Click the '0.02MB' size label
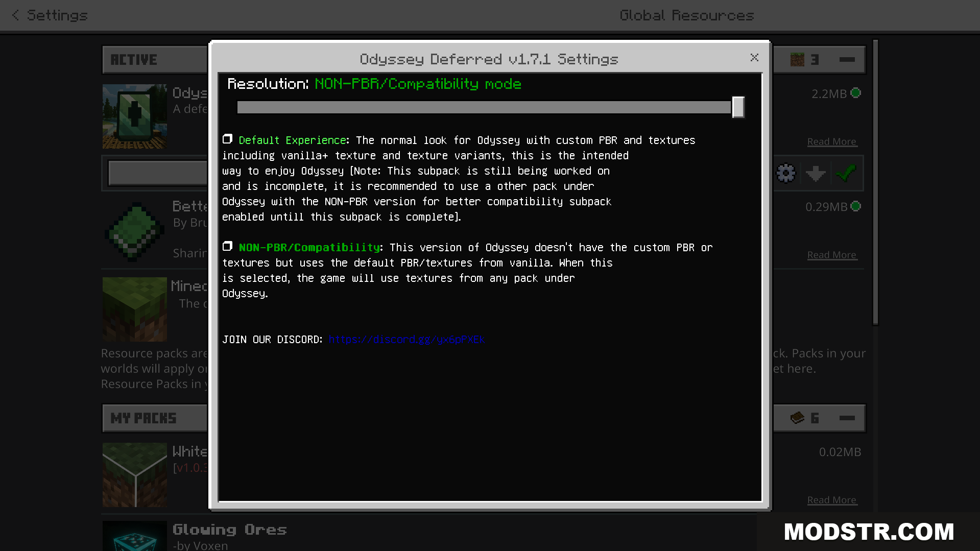Image resolution: width=980 pixels, height=551 pixels. (x=840, y=452)
